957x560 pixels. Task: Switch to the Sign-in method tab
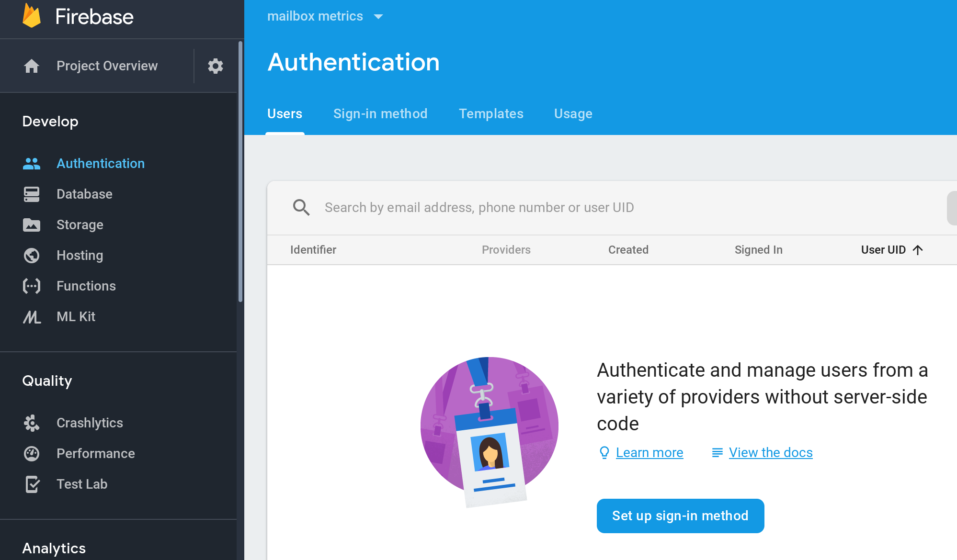(380, 114)
